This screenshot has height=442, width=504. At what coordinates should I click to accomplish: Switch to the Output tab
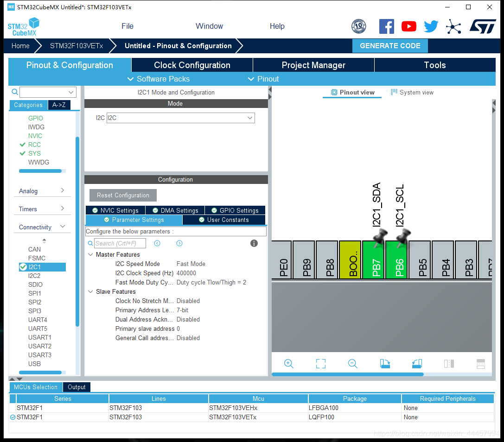pyautogui.click(x=77, y=387)
